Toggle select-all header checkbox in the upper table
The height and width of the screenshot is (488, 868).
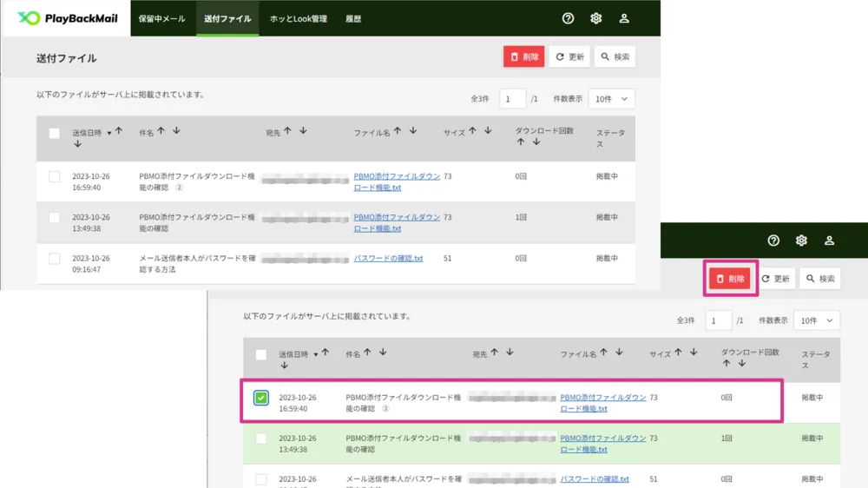[54, 133]
